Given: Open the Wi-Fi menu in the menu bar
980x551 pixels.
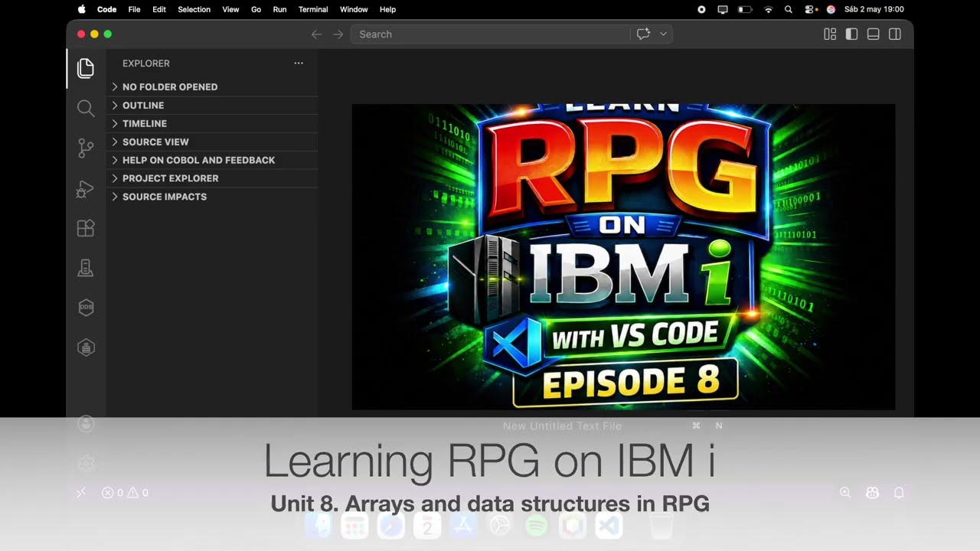Looking at the screenshot, I should click(x=768, y=9).
